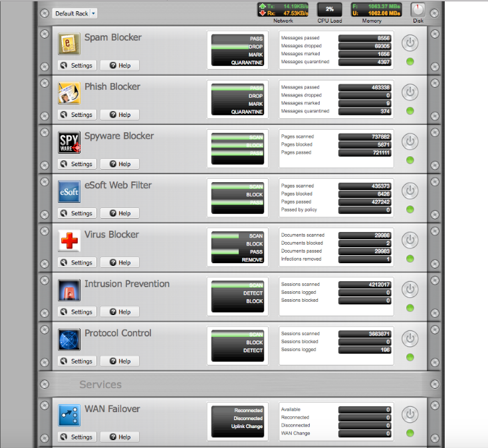The image size is (488, 448).
Task: Open Phish Blocker Settings
Action: [77, 115]
